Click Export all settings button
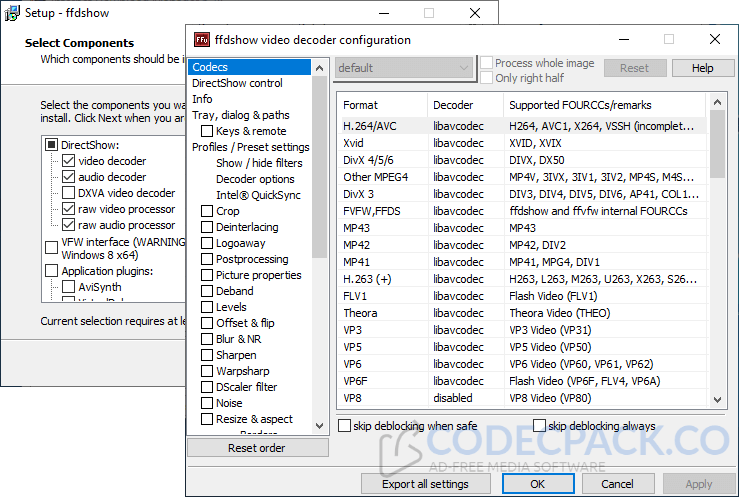The image size is (739, 497). coord(426,484)
